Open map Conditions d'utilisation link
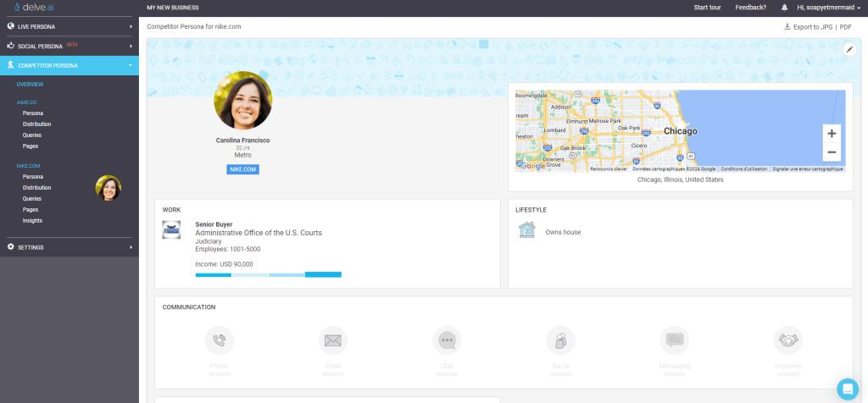Viewport: 868px width, 403px height. click(743, 169)
